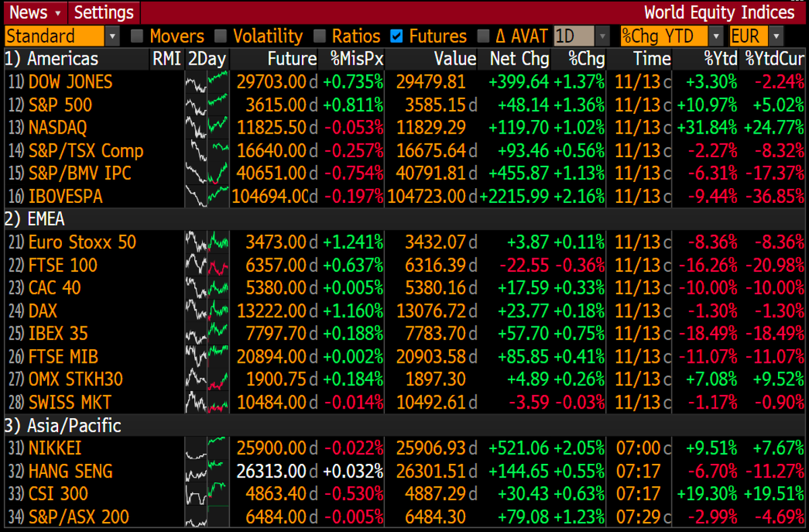
Task: Open the News menu
Action: 29,12
